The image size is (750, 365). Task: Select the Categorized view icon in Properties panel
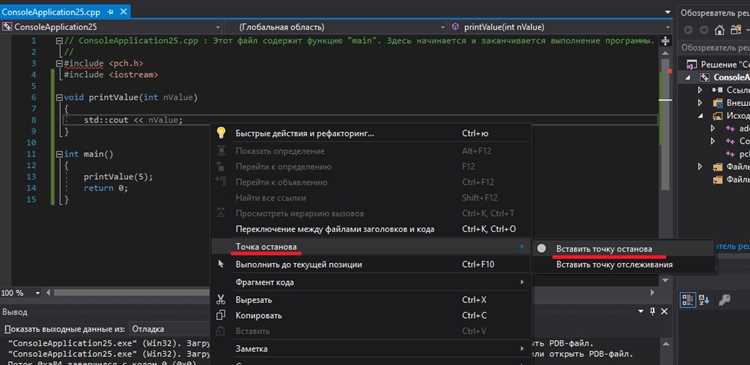688,300
